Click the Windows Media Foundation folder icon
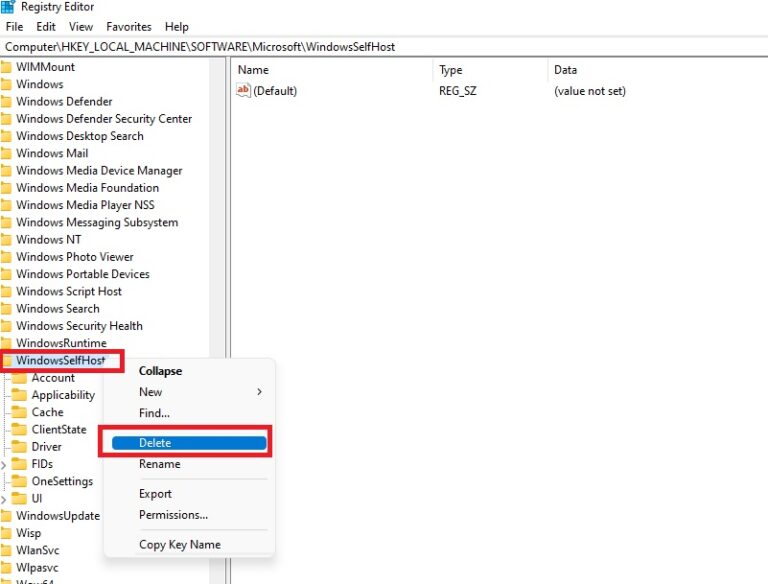The height and width of the screenshot is (584, 768). tap(6, 188)
